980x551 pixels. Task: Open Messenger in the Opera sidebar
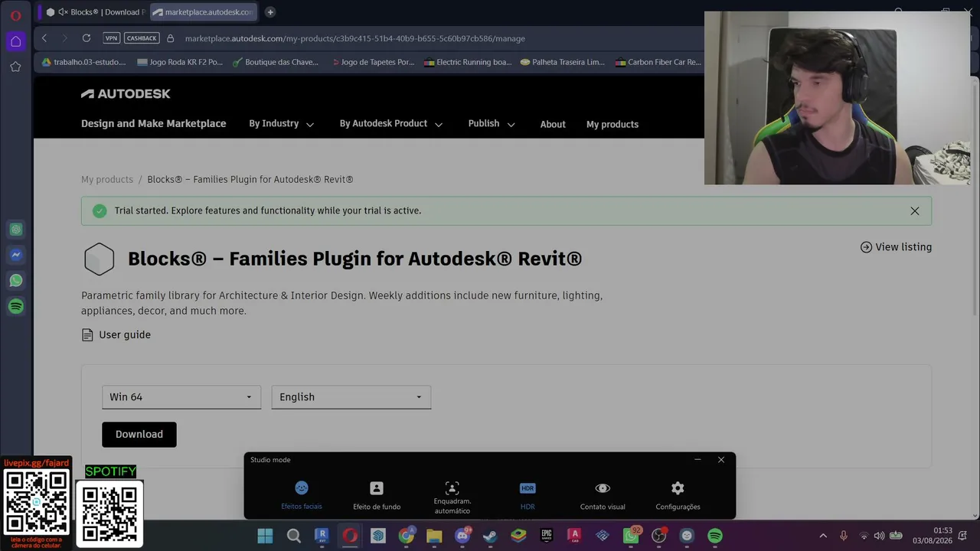pos(15,255)
